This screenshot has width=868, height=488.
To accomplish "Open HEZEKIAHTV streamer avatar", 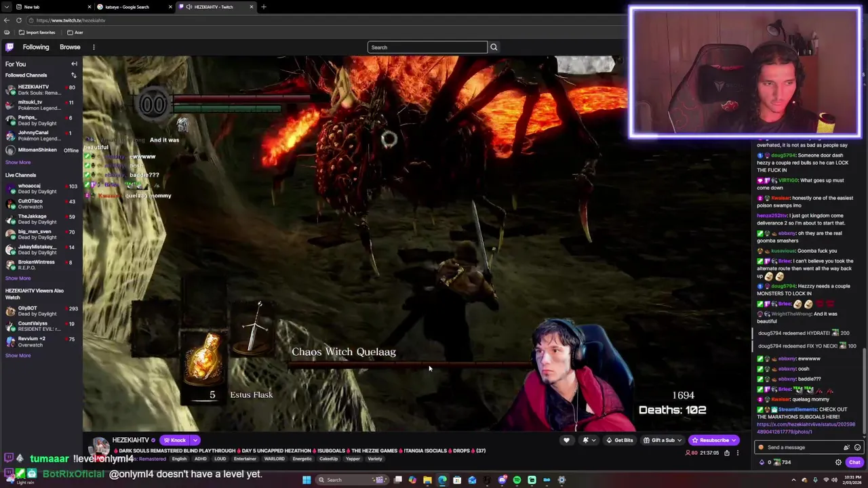I will pyautogui.click(x=100, y=447).
